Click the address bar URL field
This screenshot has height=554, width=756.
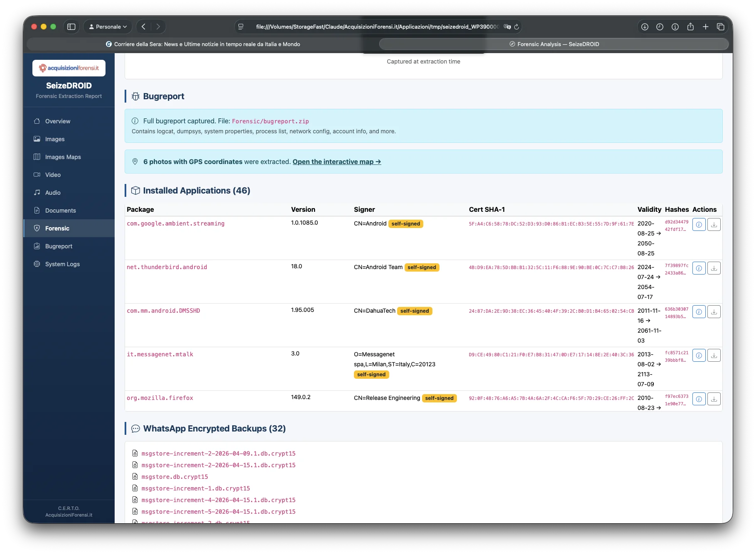376,27
